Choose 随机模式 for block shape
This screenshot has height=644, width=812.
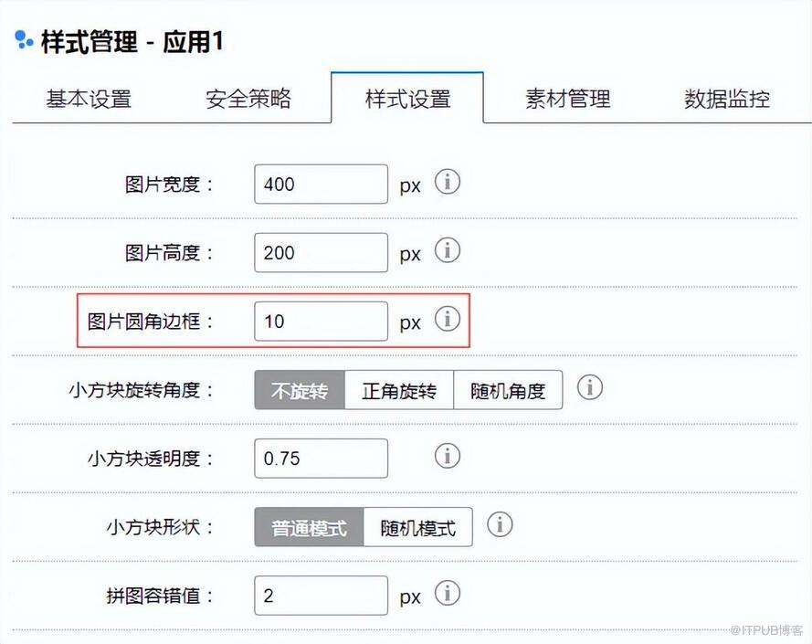tap(418, 528)
